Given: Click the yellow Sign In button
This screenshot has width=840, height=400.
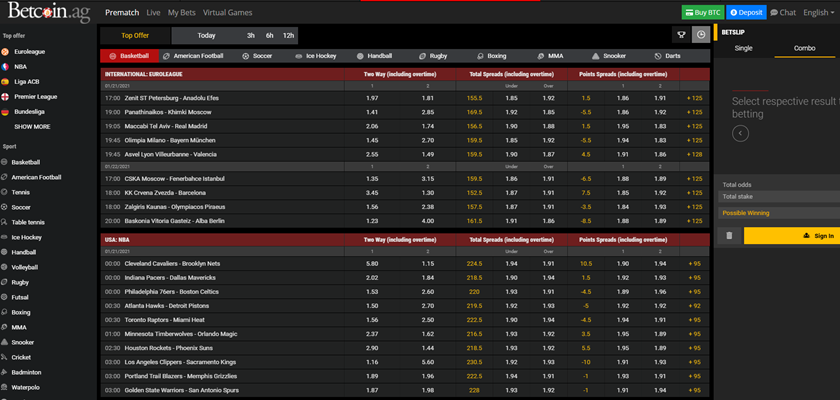Looking at the screenshot, I should (x=792, y=236).
